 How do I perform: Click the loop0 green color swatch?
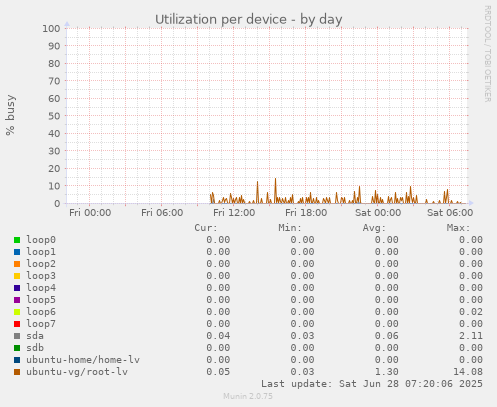(x=17, y=240)
